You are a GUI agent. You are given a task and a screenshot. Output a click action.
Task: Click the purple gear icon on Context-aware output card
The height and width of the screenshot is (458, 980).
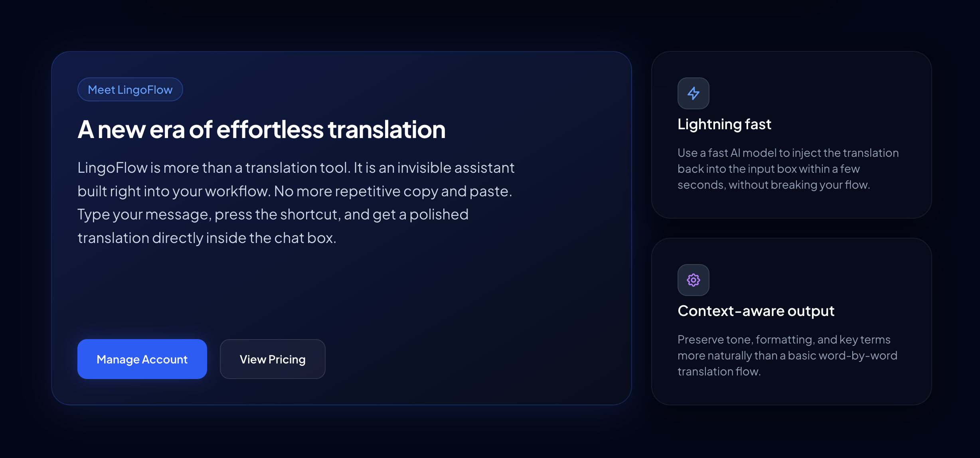[693, 280]
